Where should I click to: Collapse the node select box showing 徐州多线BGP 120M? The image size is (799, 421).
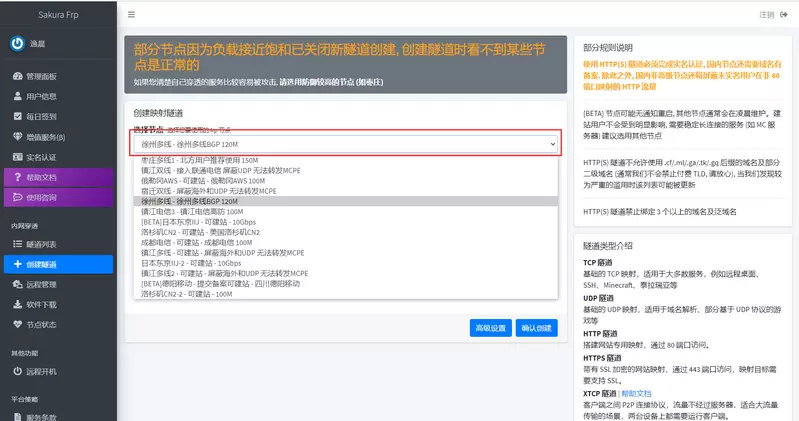coord(345,144)
